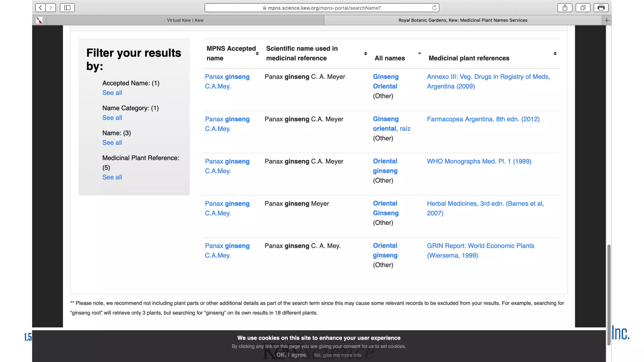Sort by MPNS Accepted name column
The height and width of the screenshot is (362, 644).
tap(257, 53)
